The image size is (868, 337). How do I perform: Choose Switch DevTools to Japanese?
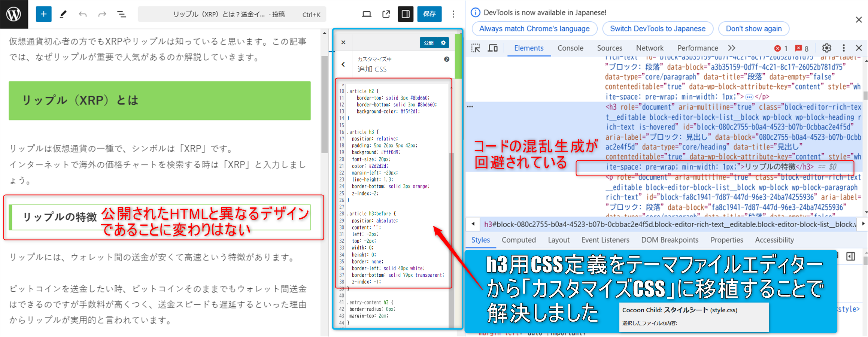click(658, 28)
